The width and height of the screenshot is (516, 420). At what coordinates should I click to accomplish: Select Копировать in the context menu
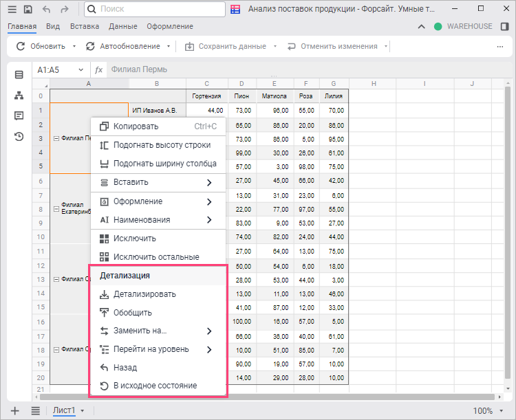point(136,126)
